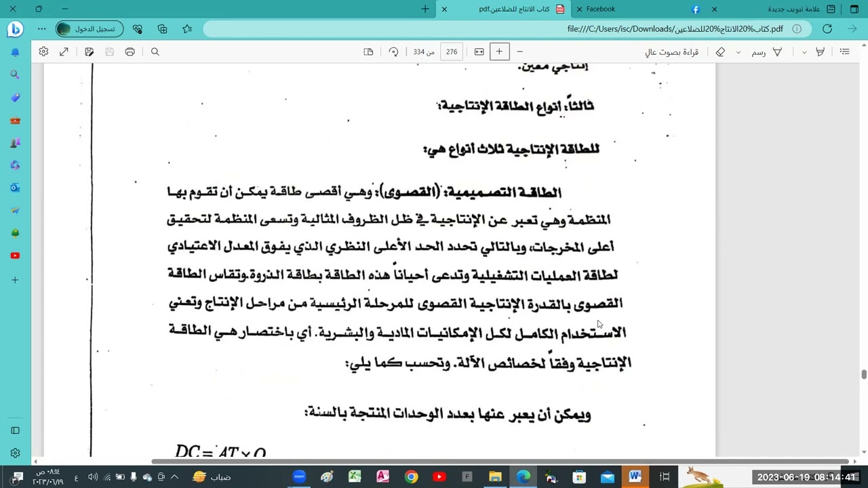Open Shopping tag icon in Edge sidebar
The width and height of the screenshot is (868, 488).
point(15,98)
